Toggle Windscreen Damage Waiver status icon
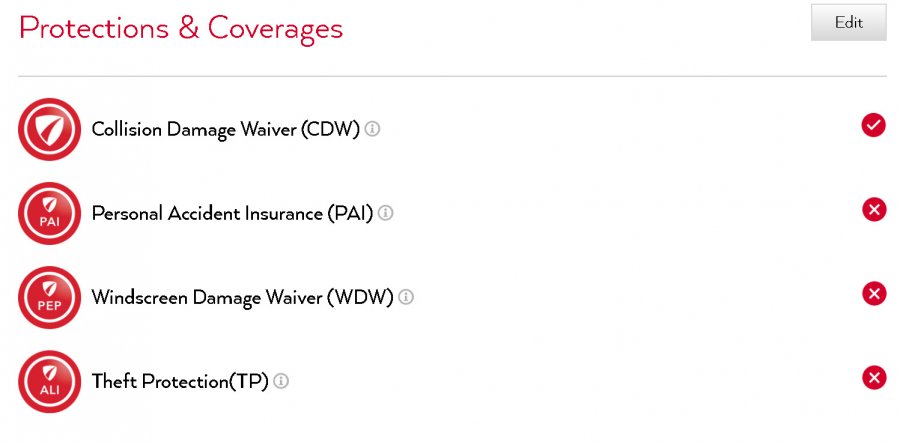 click(x=873, y=293)
